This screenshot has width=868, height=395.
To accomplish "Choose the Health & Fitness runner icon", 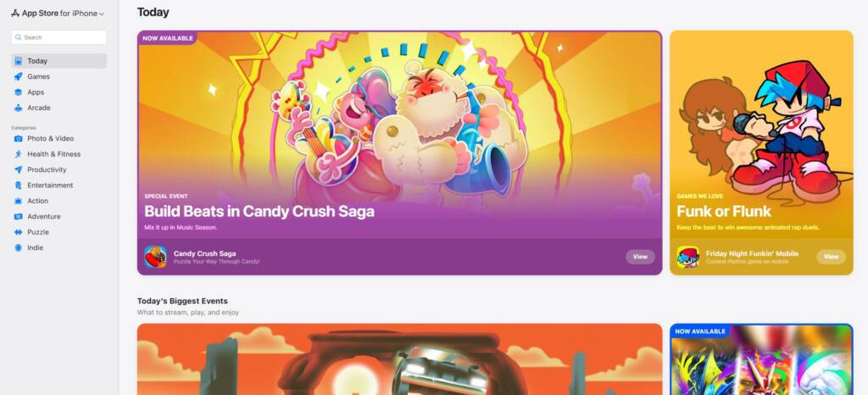I will 19,154.
